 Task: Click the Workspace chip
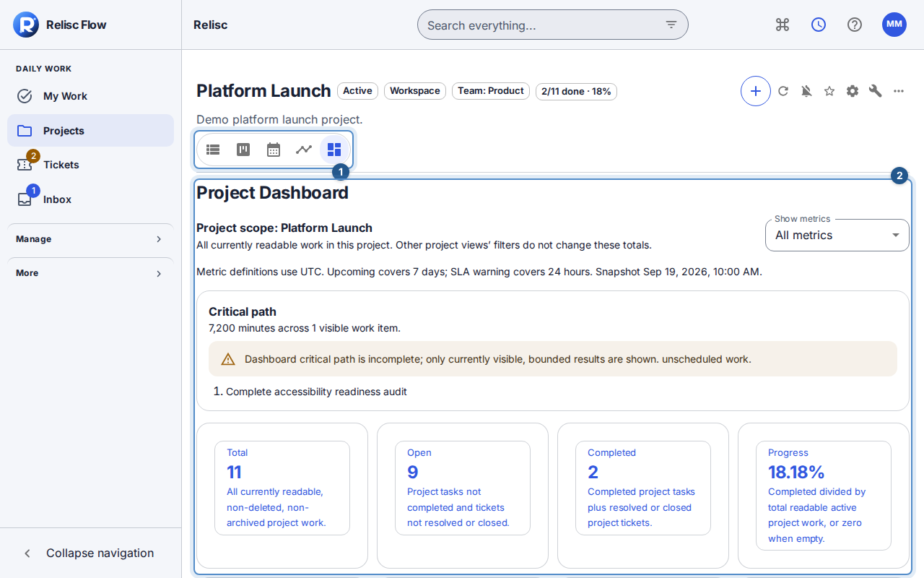[x=415, y=91]
